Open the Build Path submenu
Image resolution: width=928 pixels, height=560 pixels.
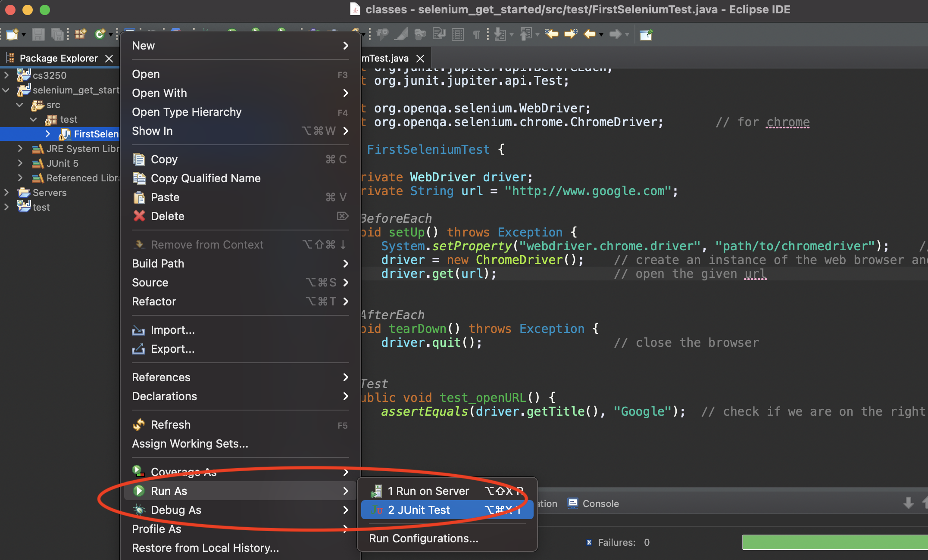pyautogui.click(x=240, y=264)
